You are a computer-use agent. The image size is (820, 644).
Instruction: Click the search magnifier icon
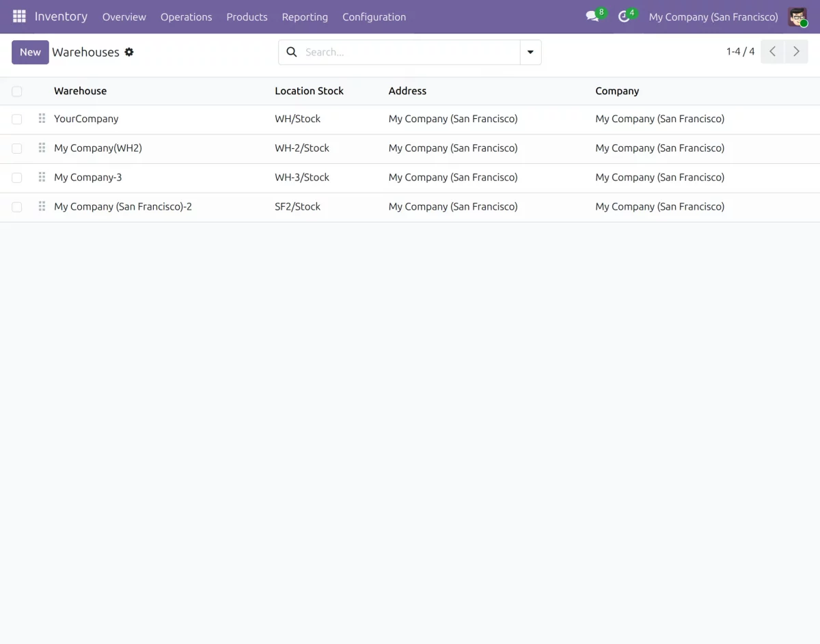(x=292, y=52)
